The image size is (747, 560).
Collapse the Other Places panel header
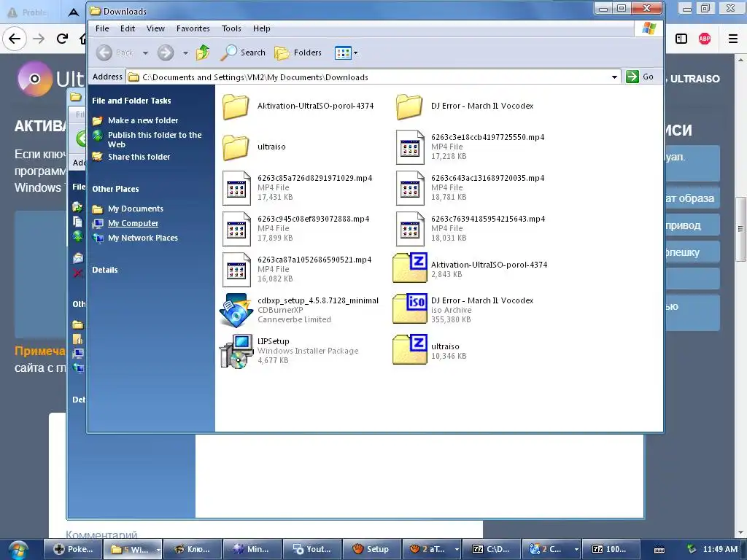coord(115,189)
